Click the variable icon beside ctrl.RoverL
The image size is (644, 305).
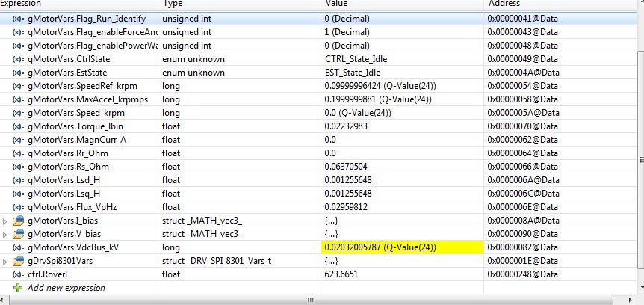click(x=19, y=274)
